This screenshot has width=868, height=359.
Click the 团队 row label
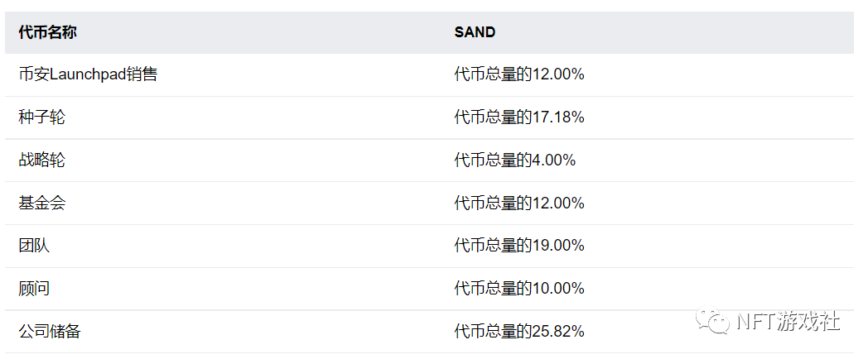[34, 246]
